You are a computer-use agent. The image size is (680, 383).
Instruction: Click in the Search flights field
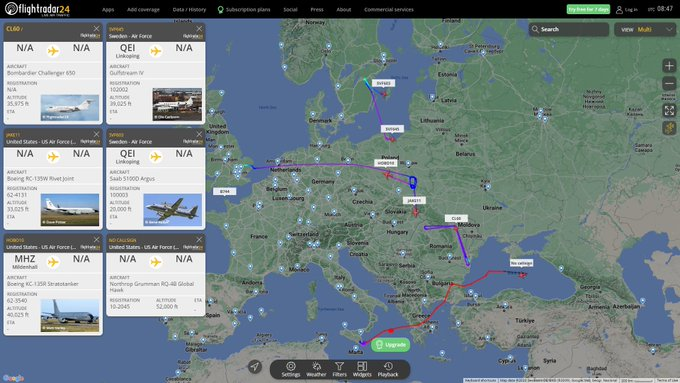tap(569, 29)
